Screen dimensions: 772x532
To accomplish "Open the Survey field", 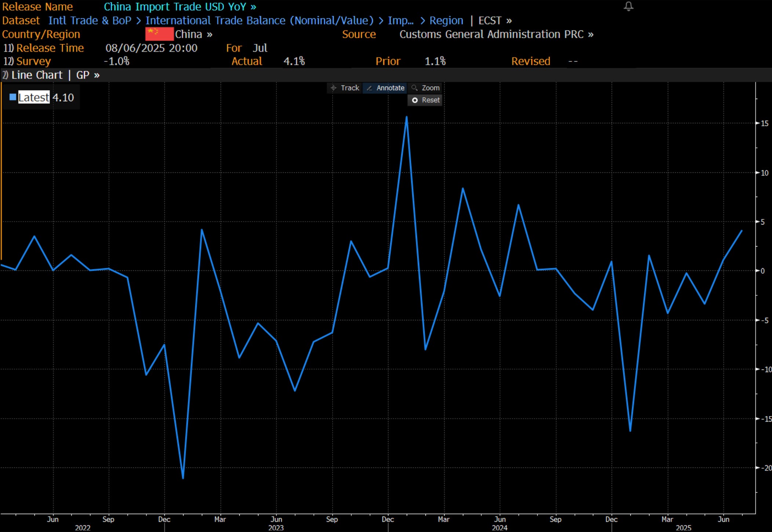I will tap(33, 61).
